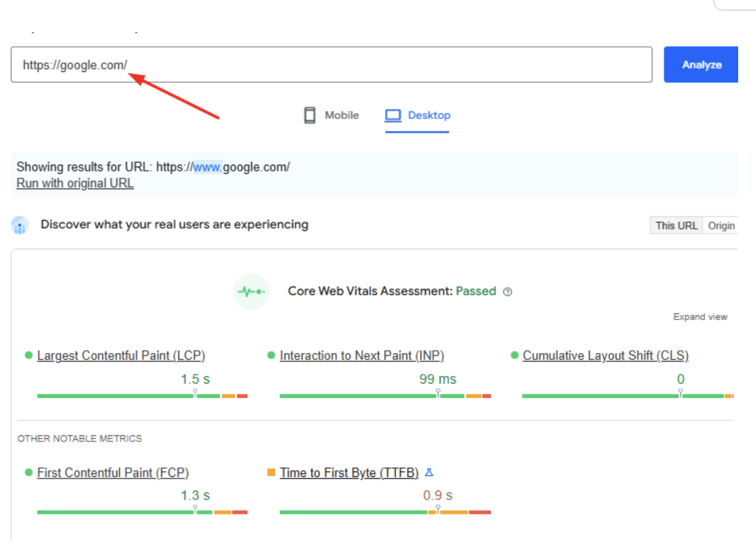Click the 99 ms INP value
The width and height of the screenshot is (756, 559).
click(438, 379)
